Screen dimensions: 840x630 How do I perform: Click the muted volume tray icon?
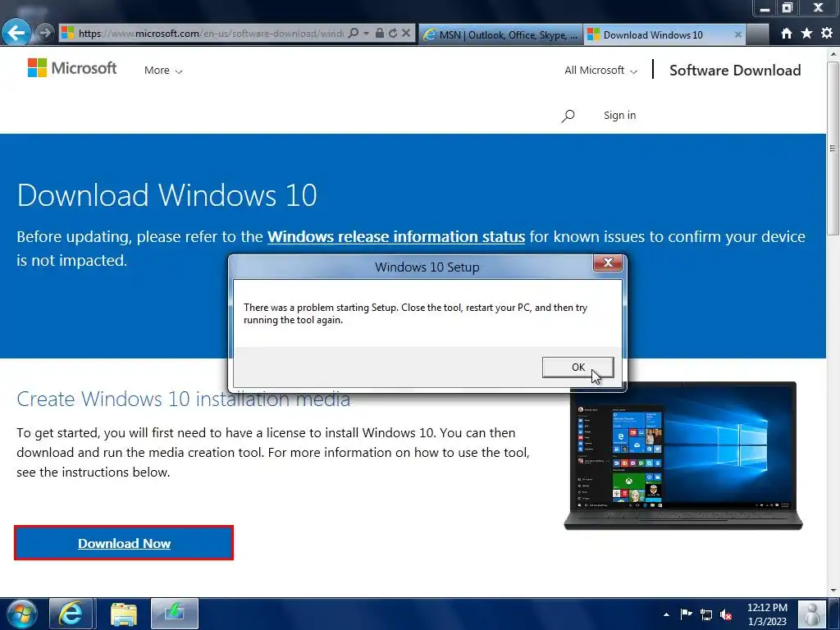727,614
